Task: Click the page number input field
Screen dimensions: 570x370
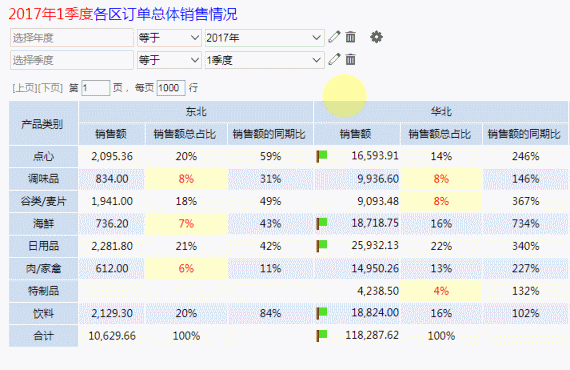Action: point(95,88)
